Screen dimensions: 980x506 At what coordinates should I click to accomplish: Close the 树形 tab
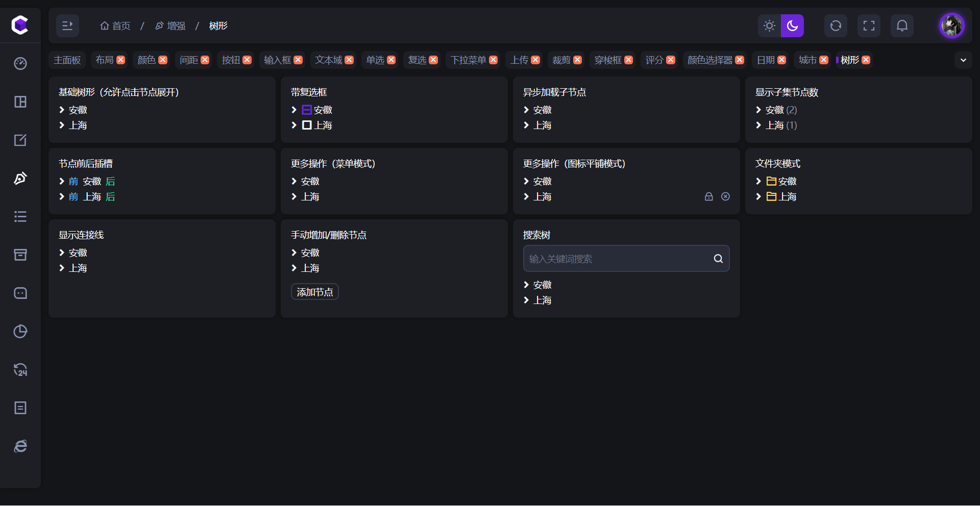[866, 60]
